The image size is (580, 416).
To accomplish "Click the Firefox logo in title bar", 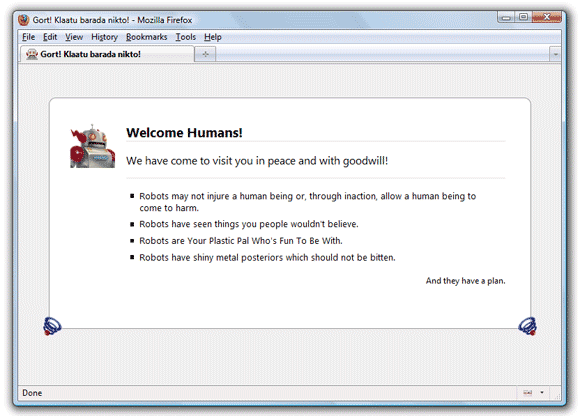I will tap(24, 20).
